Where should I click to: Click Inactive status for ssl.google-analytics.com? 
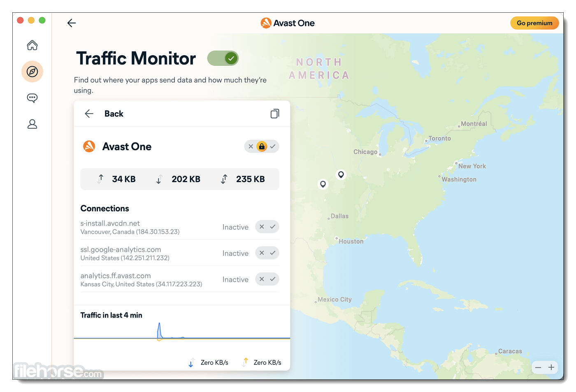tap(235, 253)
